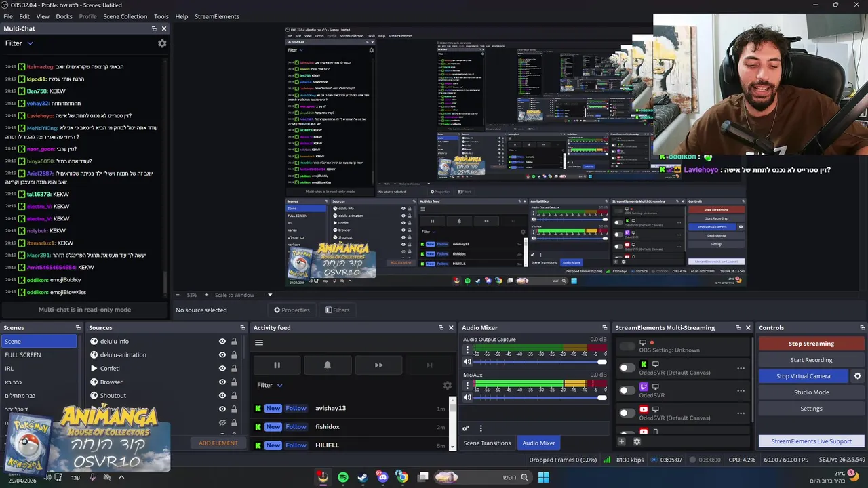Float the Sources dock panel
The width and height of the screenshot is (868, 488).
click(243, 328)
